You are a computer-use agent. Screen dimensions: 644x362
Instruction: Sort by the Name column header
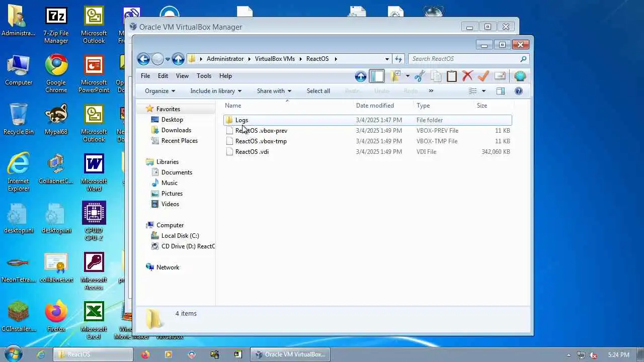[x=233, y=106]
